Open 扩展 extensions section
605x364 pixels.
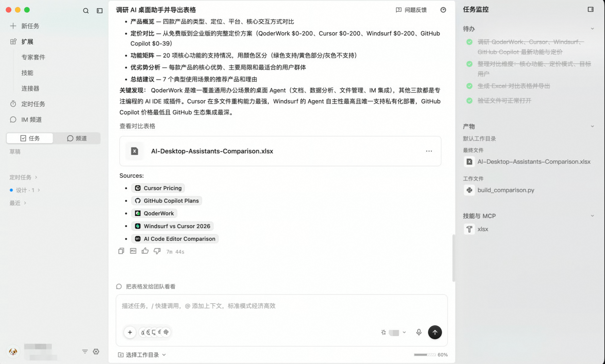pyautogui.click(x=22, y=42)
